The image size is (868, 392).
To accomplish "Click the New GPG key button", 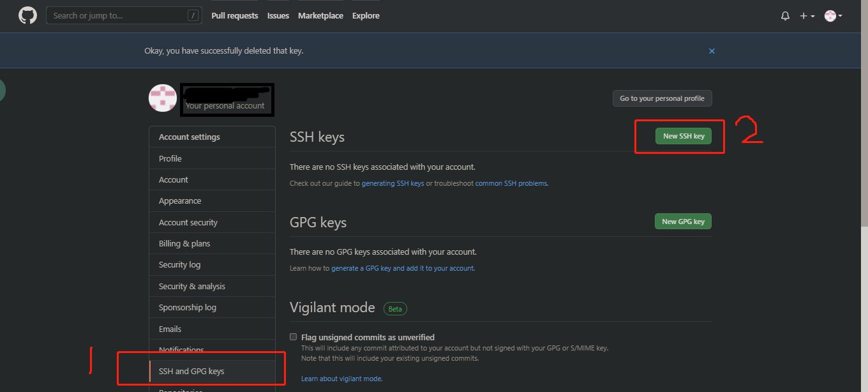I will coord(683,222).
